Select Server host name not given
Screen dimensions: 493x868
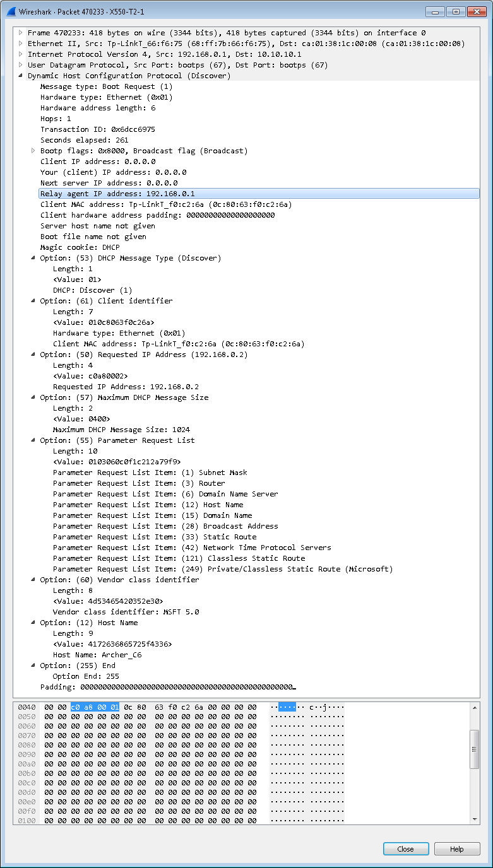98,226
